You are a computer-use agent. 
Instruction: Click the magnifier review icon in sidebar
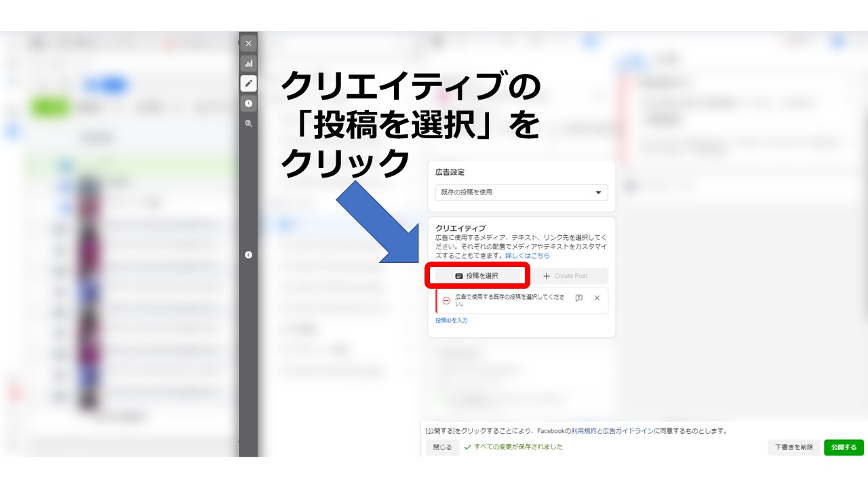tap(248, 123)
